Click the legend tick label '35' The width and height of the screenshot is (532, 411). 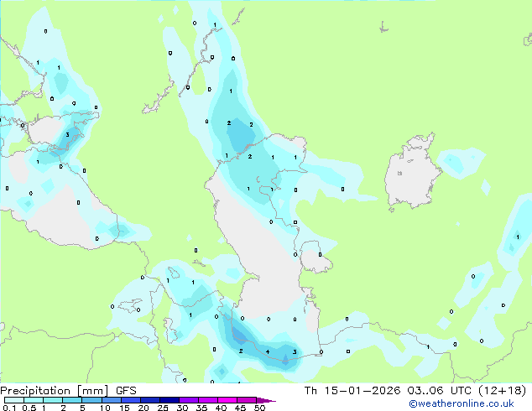click(x=201, y=408)
